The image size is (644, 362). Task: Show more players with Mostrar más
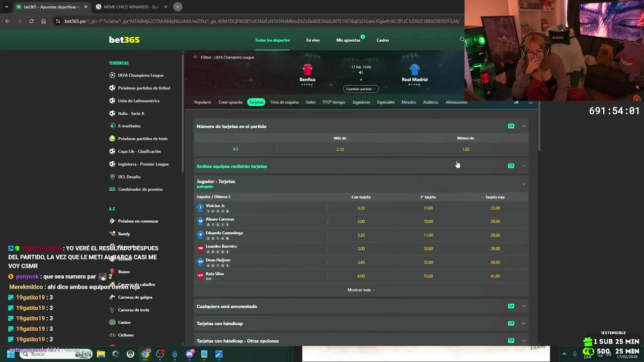pos(361,290)
